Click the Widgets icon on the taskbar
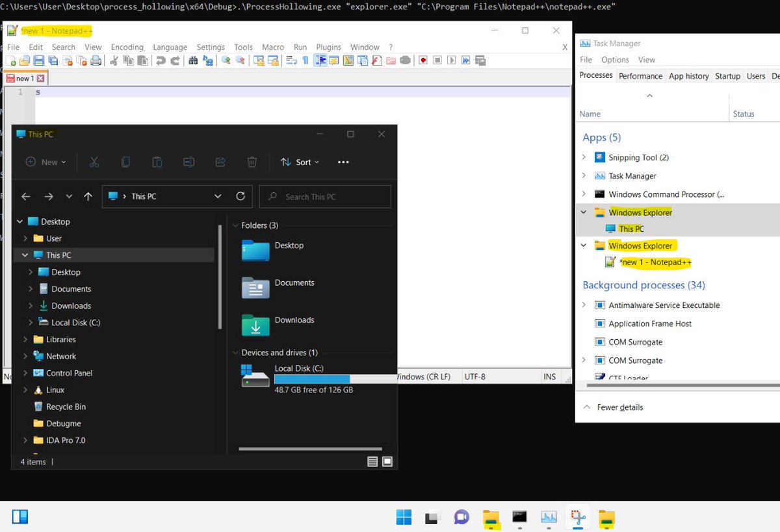Viewport: 780px width, 532px height. point(20,517)
